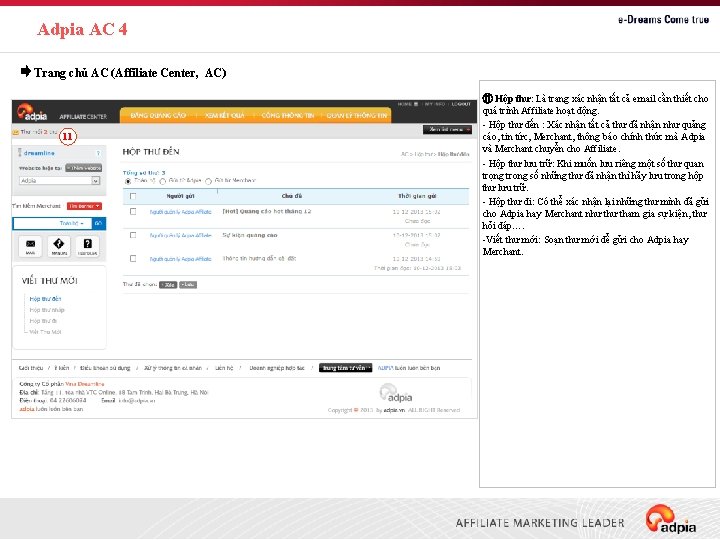This screenshot has height=540, width=720.
Task: Click the 'Lưu' button for selected mail
Action: pyautogui.click(x=187, y=285)
